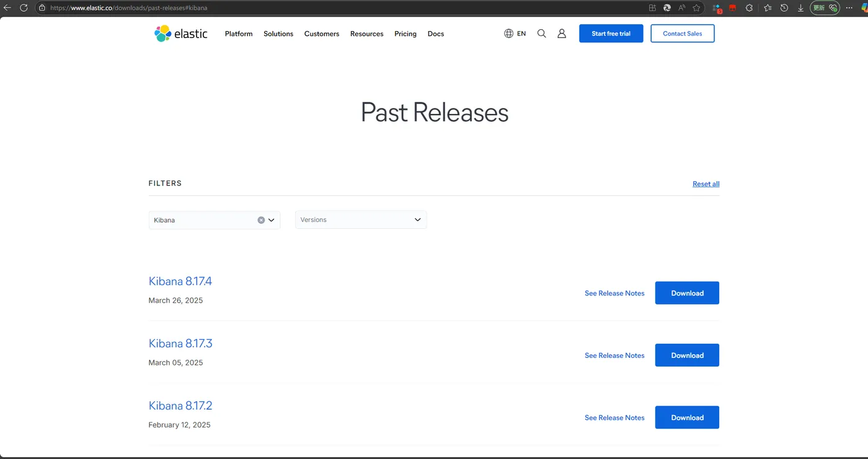
Task: Open browser essentials heart icon
Action: pyautogui.click(x=833, y=8)
